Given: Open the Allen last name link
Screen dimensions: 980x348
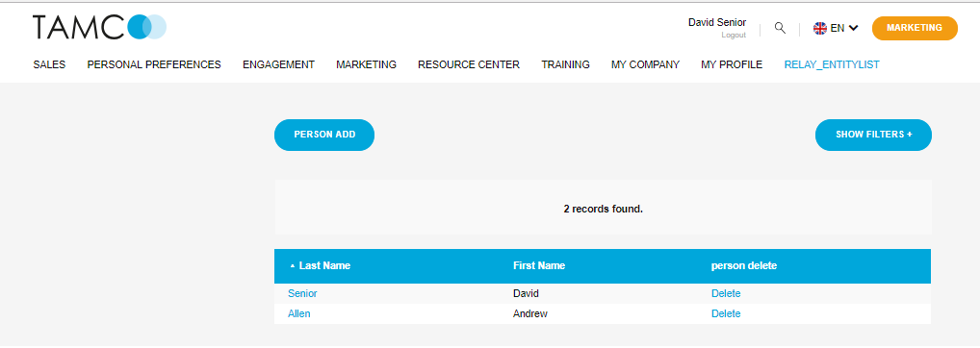Looking at the screenshot, I should 298,313.
